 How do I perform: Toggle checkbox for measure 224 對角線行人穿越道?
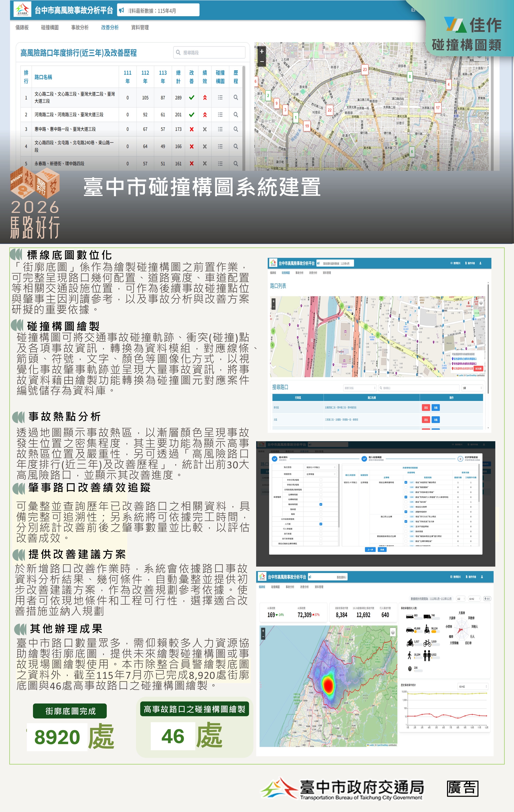(406, 497)
